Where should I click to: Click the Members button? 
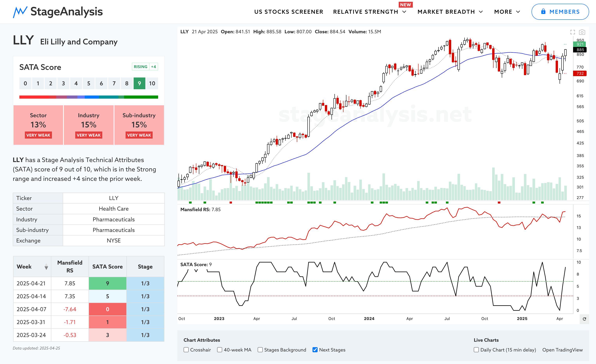coord(560,12)
